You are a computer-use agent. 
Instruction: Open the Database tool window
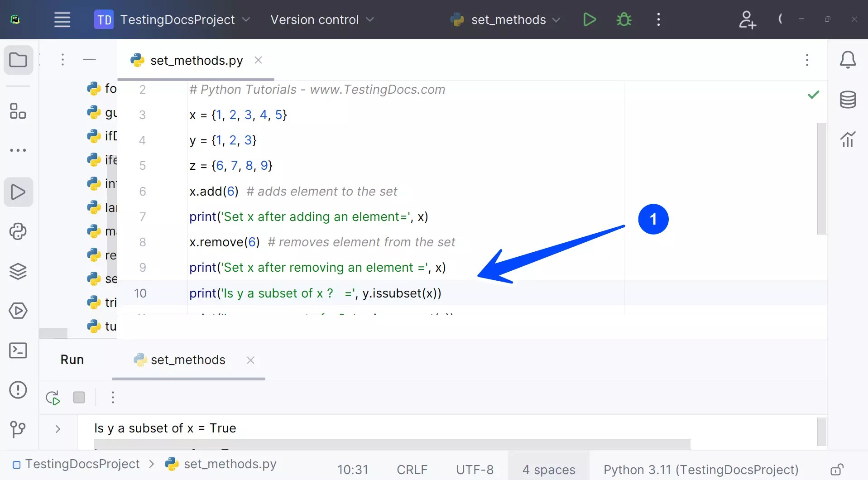tap(849, 100)
